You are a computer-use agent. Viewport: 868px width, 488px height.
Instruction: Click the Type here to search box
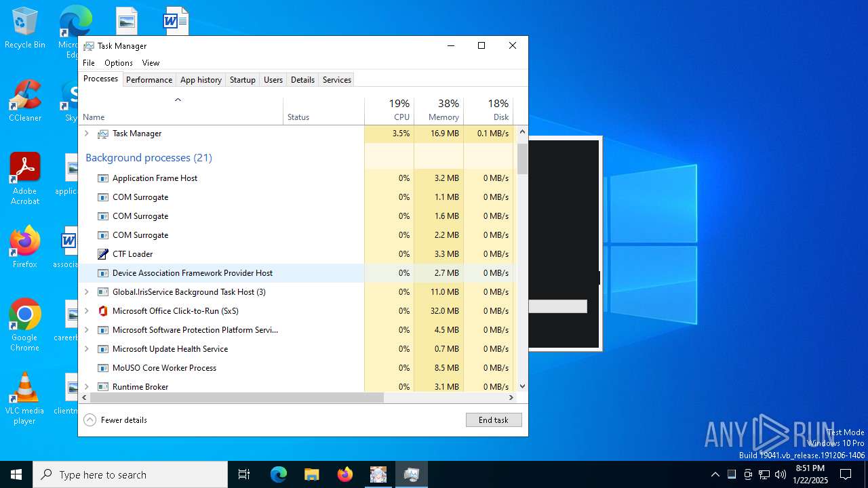[130, 474]
